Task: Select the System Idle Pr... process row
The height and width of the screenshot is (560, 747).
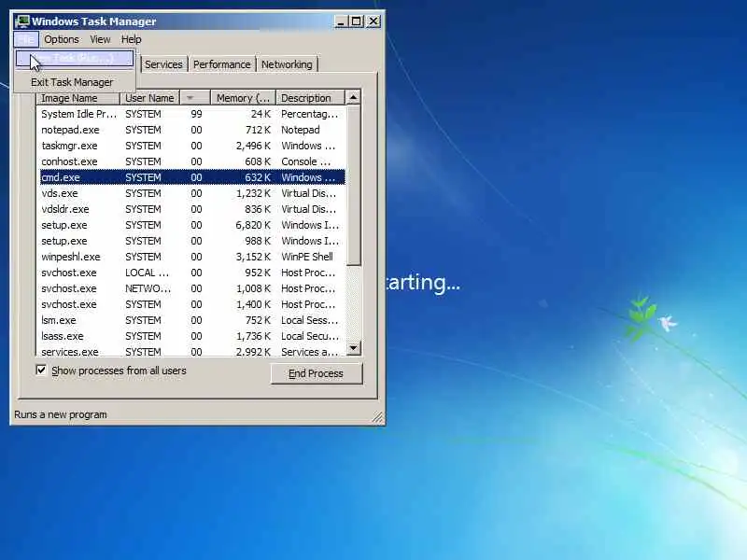Action: coord(192,114)
